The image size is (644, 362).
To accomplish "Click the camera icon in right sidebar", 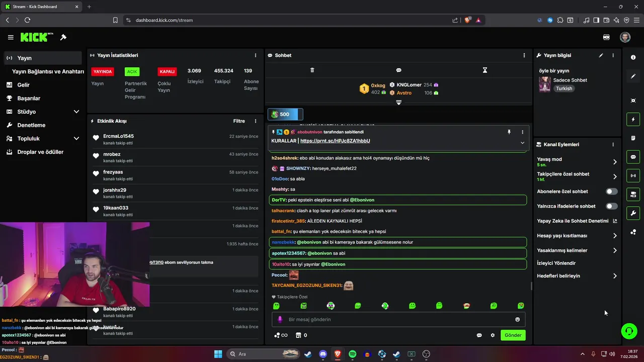I will 633,194.
